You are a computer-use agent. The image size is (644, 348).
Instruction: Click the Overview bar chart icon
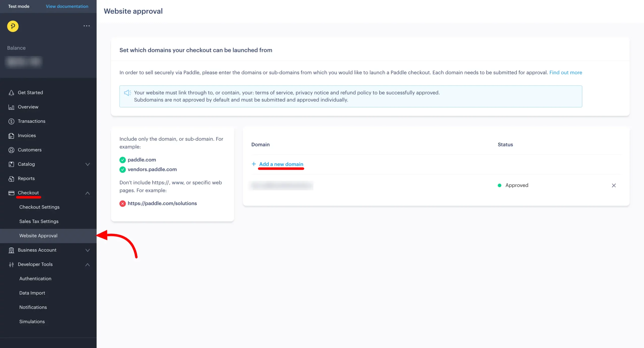coord(11,107)
